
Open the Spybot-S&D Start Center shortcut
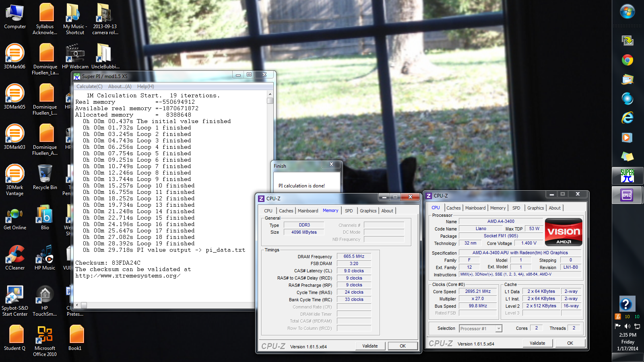tap(15, 300)
